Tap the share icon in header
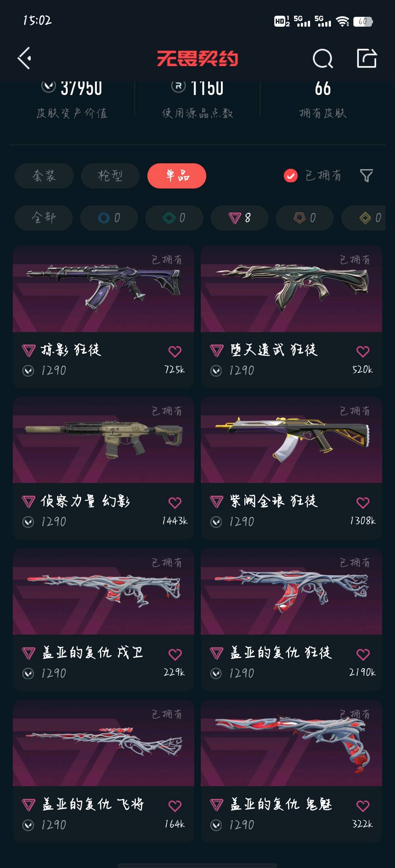The width and height of the screenshot is (395, 868). click(366, 58)
